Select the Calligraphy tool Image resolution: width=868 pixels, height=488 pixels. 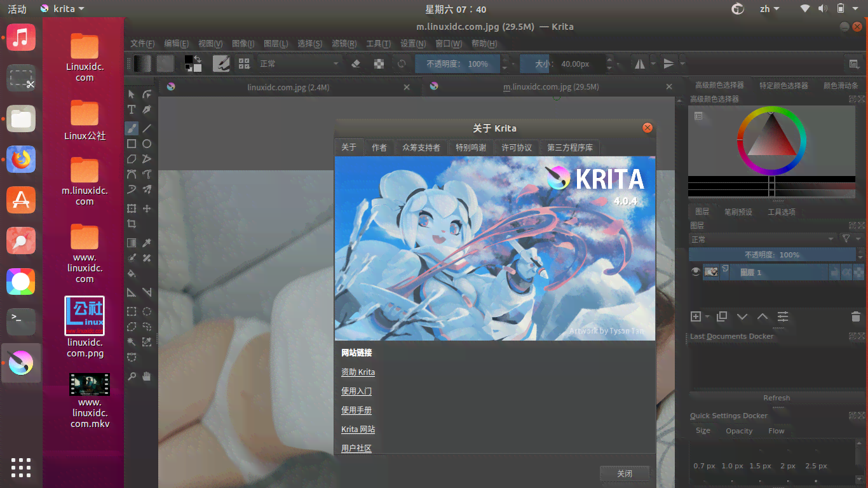[147, 110]
